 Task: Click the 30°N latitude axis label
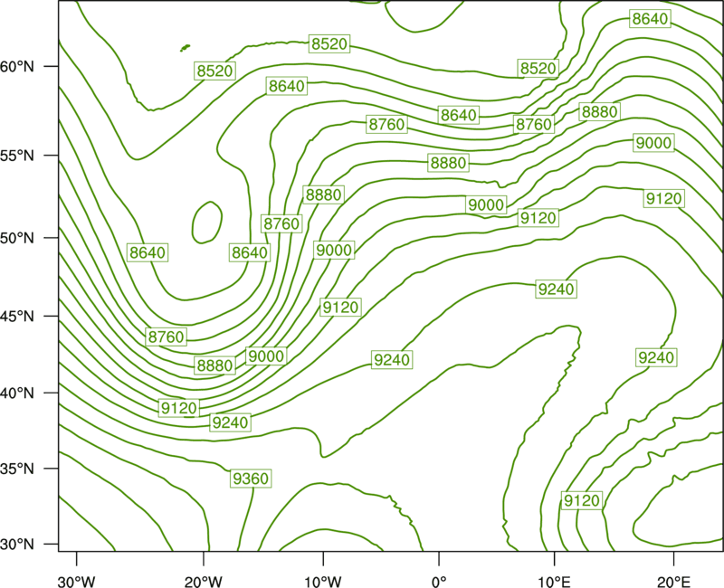coord(17,545)
